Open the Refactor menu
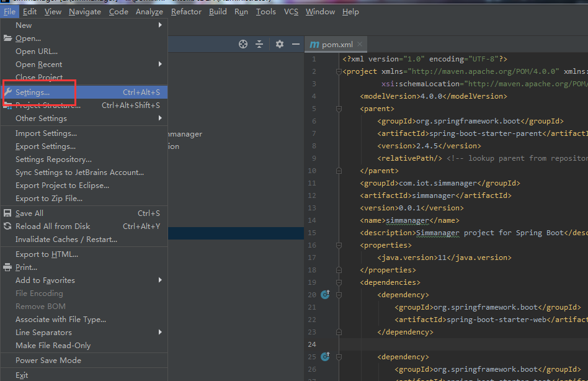The height and width of the screenshot is (381, 588). coord(186,12)
